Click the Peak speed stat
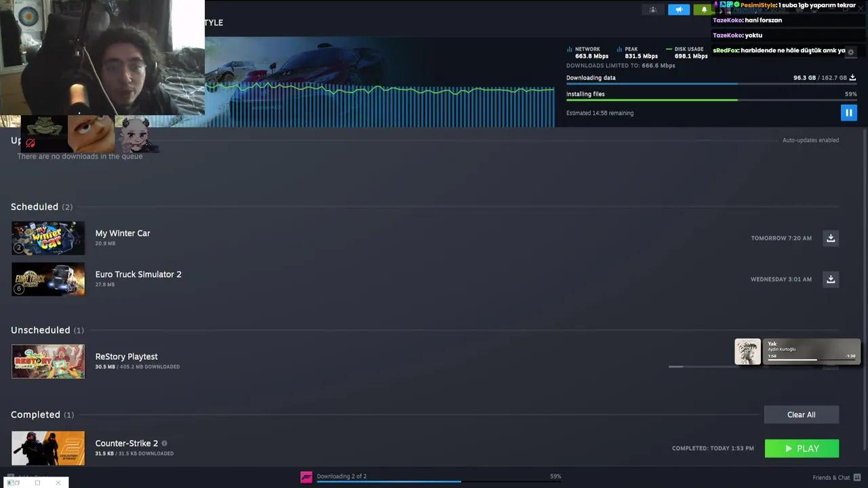Viewport: 868px width, 488px height. pos(637,52)
